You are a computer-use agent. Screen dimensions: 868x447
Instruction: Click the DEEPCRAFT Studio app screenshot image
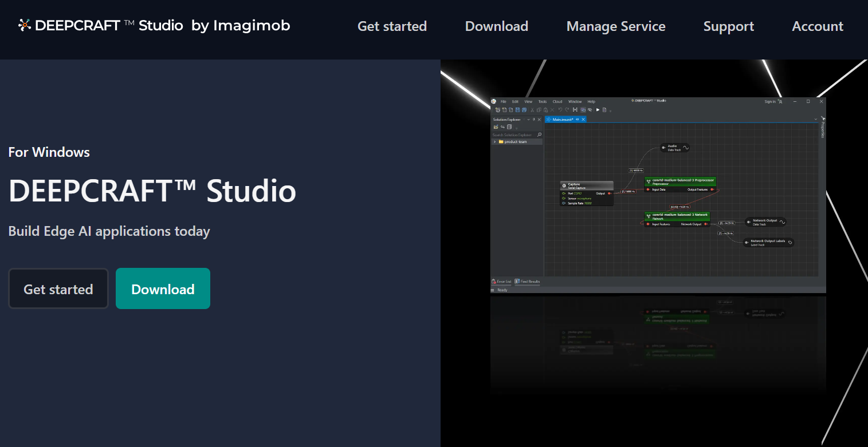[658, 195]
